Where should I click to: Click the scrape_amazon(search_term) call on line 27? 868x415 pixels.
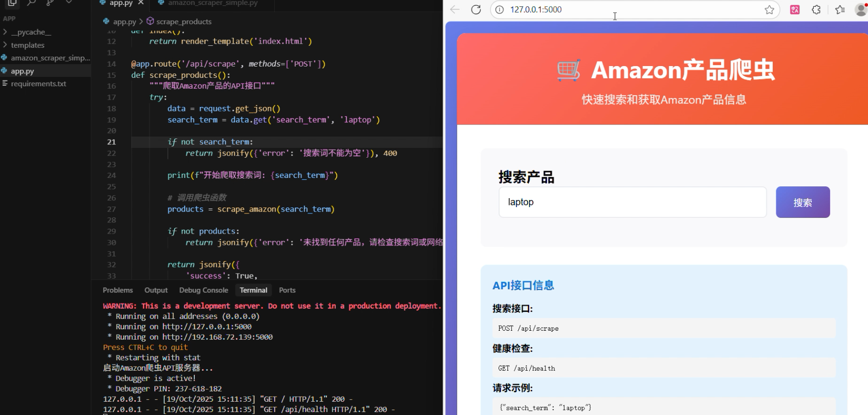coord(276,209)
